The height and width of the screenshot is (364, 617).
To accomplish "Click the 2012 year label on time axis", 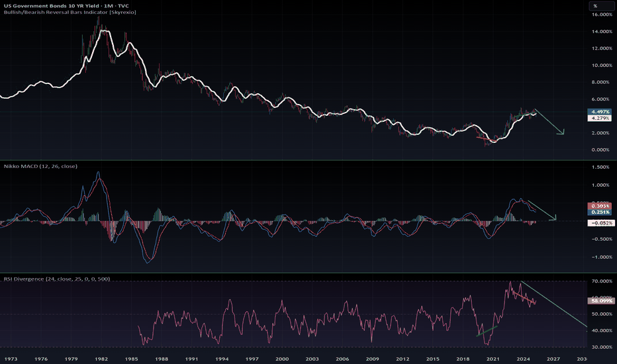I will 403,359.
